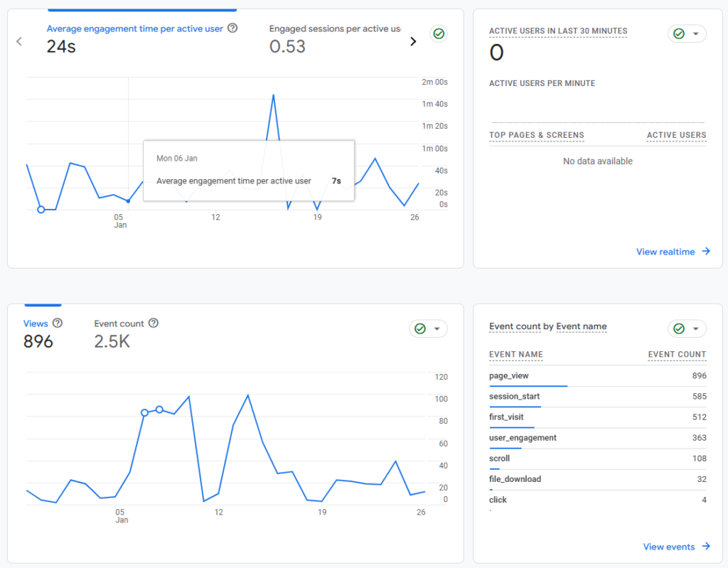Open the View events link
Image resolution: width=728 pixels, height=568 pixels.
tap(669, 547)
